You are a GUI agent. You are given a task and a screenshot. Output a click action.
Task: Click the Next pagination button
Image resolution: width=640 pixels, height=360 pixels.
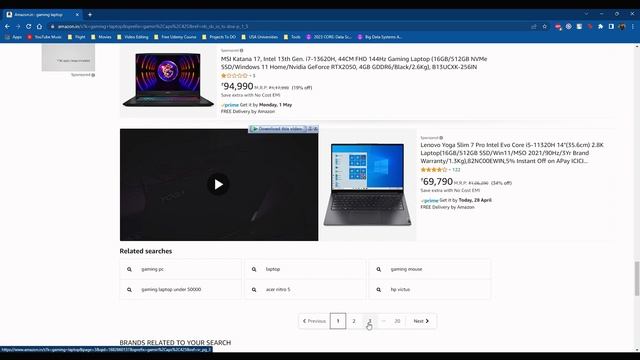(421, 321)
